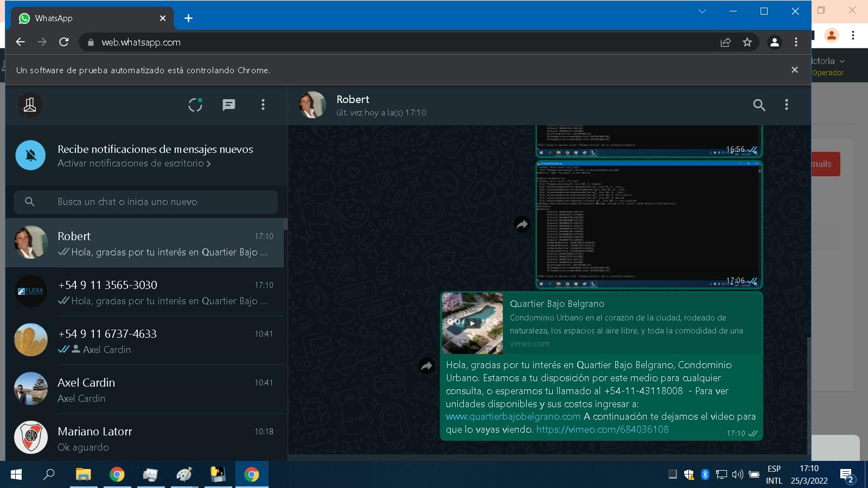Open the vimeo.com/684036108 video link
Image resolution: width=868 pixels, height=488 pixels.
602,429
